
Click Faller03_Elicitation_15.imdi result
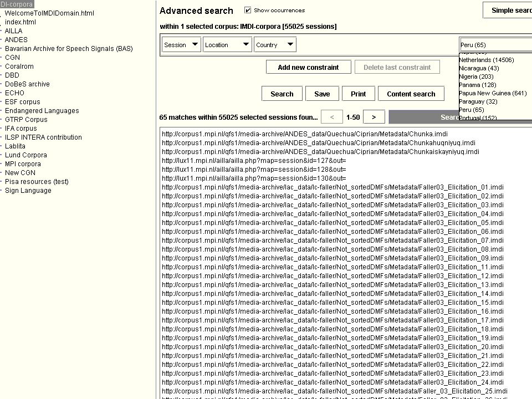tap(333, 303)
